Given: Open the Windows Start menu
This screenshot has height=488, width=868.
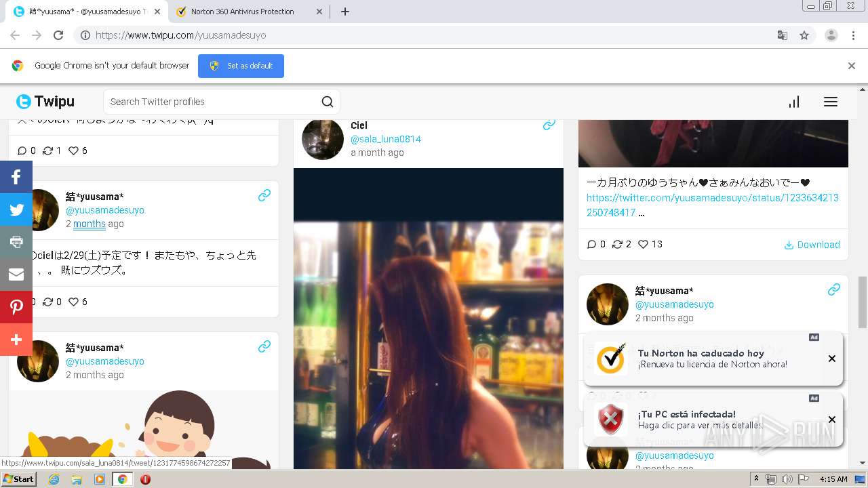Looking at the screenshot, I should tap(19, 479).
